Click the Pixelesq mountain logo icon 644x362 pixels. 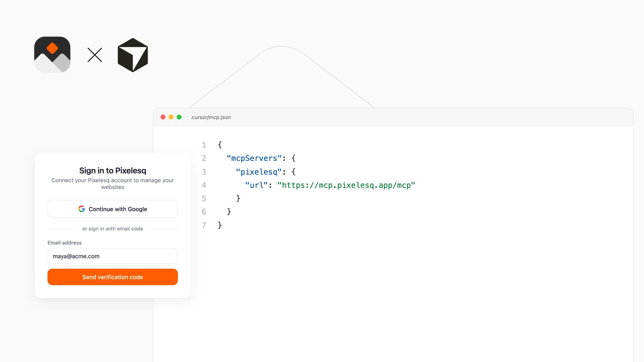(x=52, y=55)
